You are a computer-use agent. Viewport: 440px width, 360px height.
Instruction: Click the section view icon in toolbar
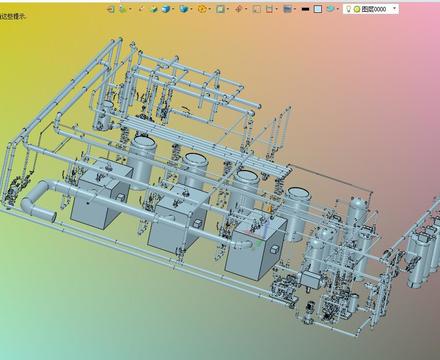tap(257, 9)
